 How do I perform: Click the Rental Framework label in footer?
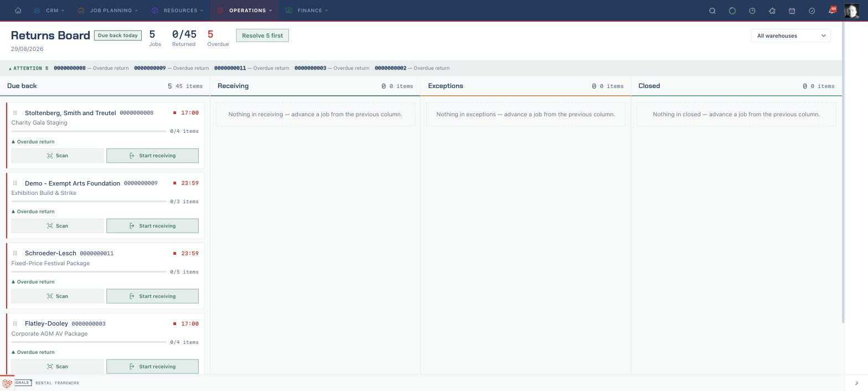pos(58,383)
